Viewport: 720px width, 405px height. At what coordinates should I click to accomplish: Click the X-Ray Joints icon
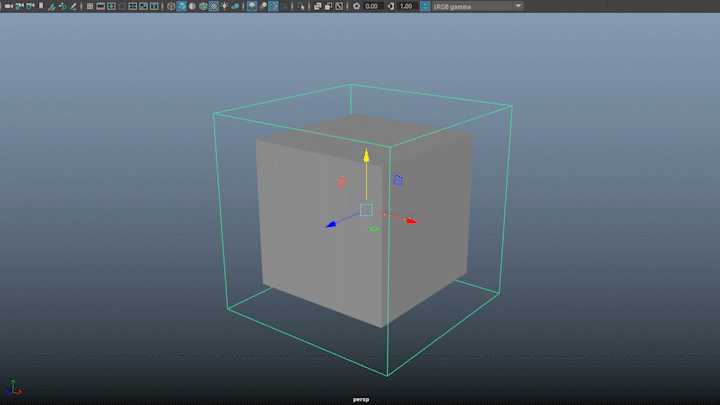point(339,6)
